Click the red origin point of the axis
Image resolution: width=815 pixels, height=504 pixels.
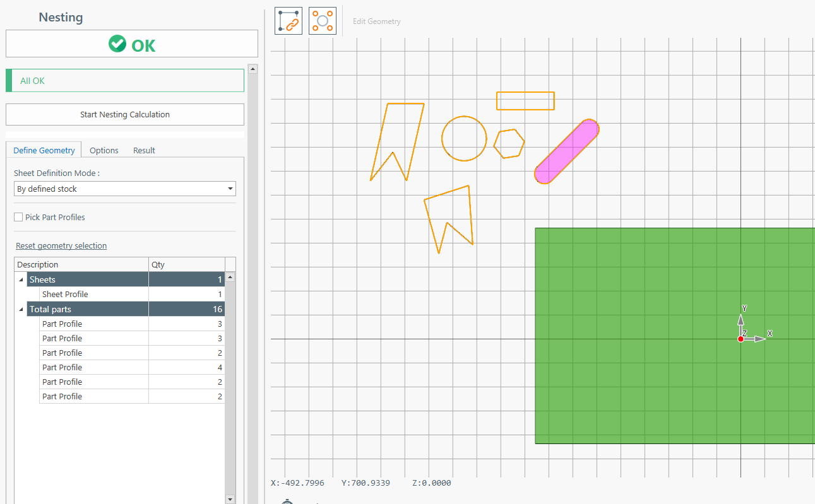[x=741, y=339]
